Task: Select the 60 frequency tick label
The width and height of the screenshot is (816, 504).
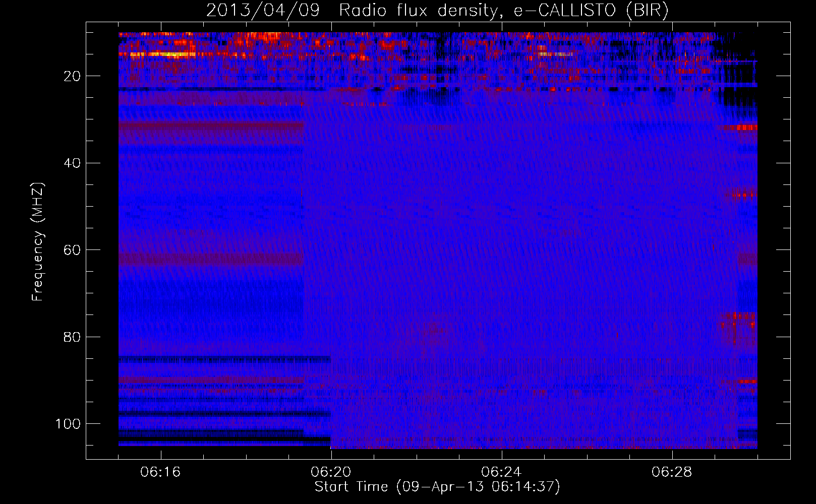Action: [72, 250]
